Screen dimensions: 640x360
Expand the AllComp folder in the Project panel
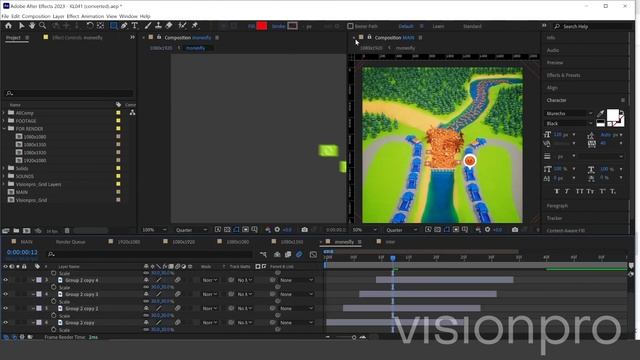4,113
